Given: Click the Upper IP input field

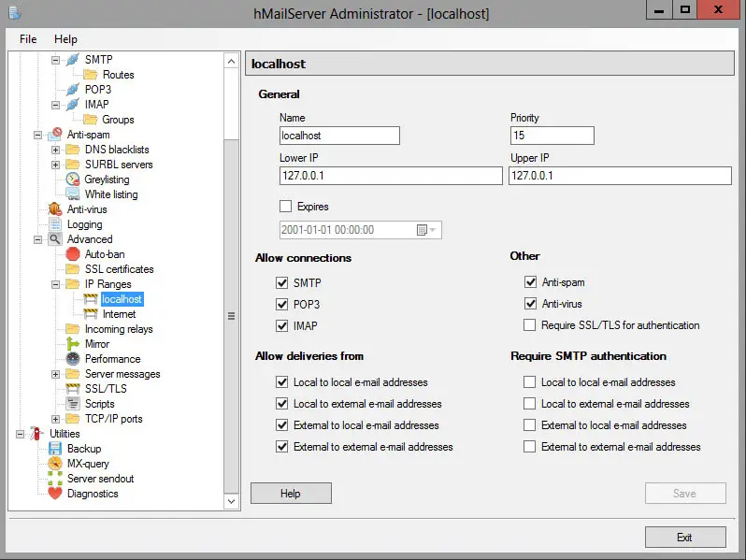Looking at the screenshot, I should click(620, 176).
